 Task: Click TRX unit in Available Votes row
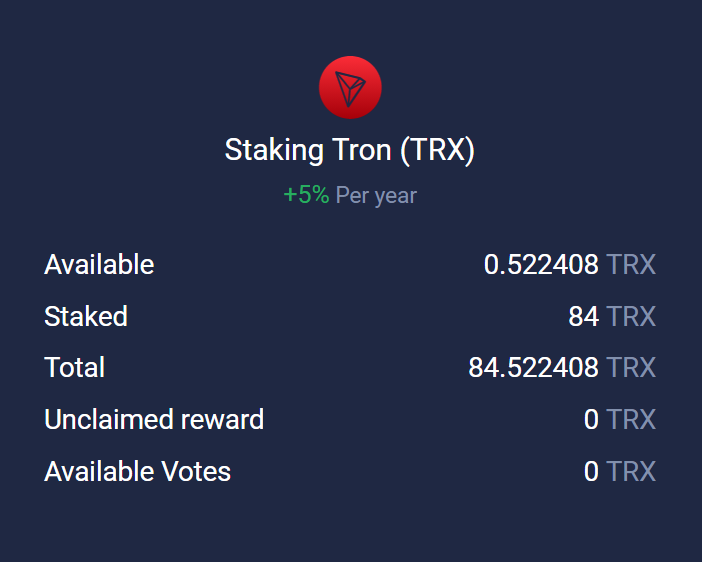[631, 471]
